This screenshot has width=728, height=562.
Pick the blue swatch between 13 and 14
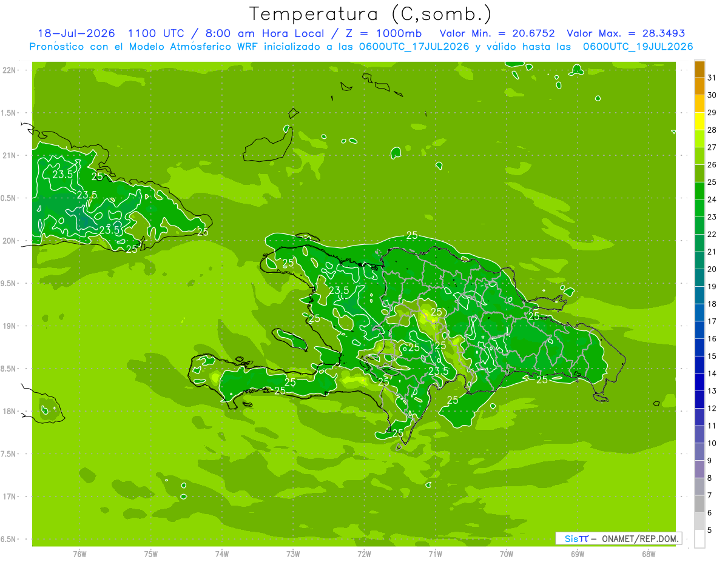click(699, 382)
